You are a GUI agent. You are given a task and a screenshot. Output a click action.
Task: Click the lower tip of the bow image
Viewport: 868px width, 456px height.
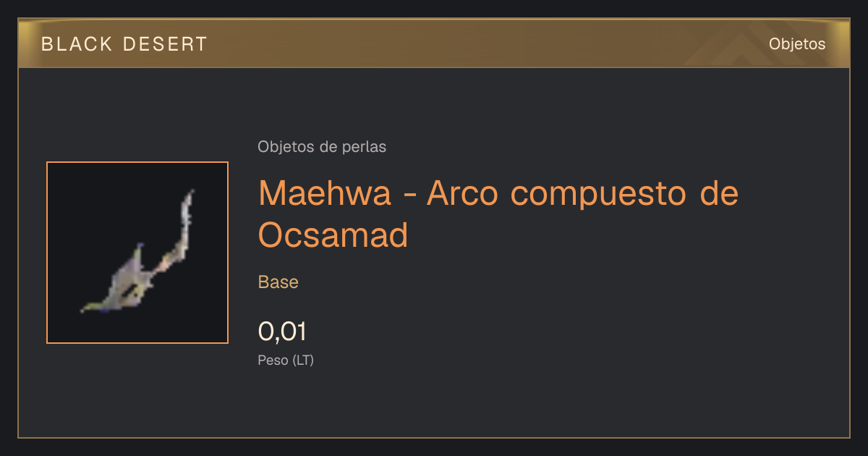coord(86,309)
